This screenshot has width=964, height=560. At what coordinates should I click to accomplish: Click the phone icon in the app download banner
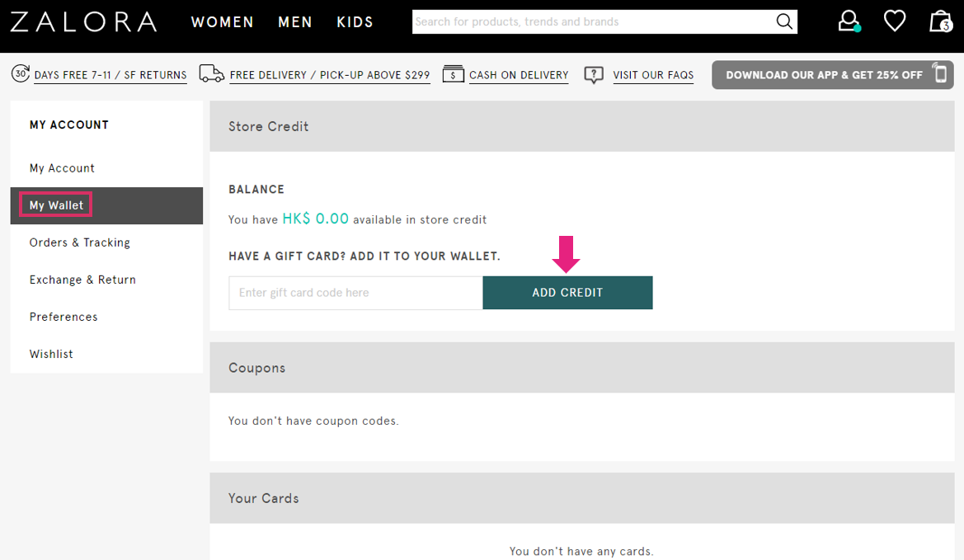939,74
